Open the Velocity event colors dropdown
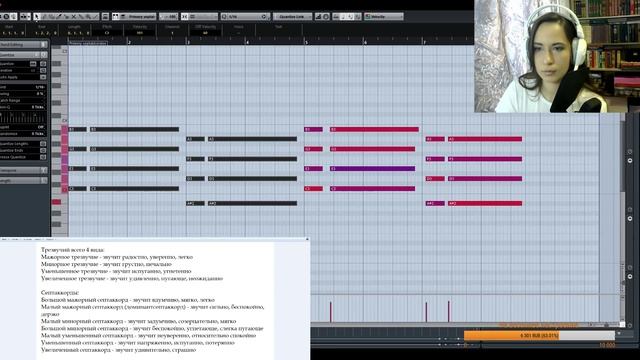 click(x=384, y=17)
